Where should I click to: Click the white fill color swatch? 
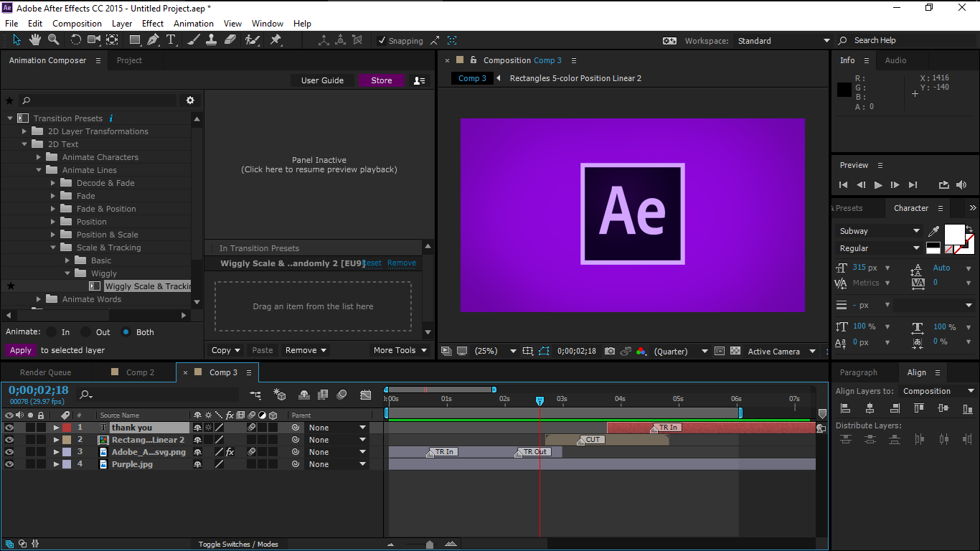pos(954,235)
